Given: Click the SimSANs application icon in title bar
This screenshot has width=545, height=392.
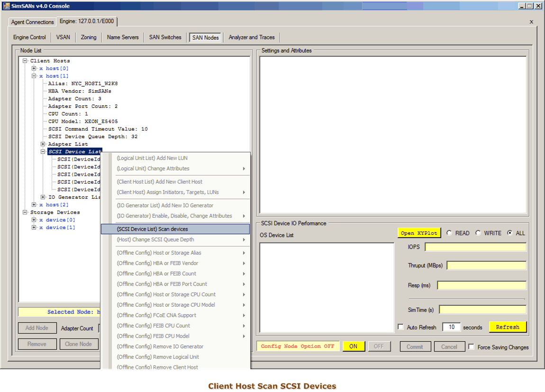Looking at the screenshot, I should pyautogui.click(x=7, y=6).
